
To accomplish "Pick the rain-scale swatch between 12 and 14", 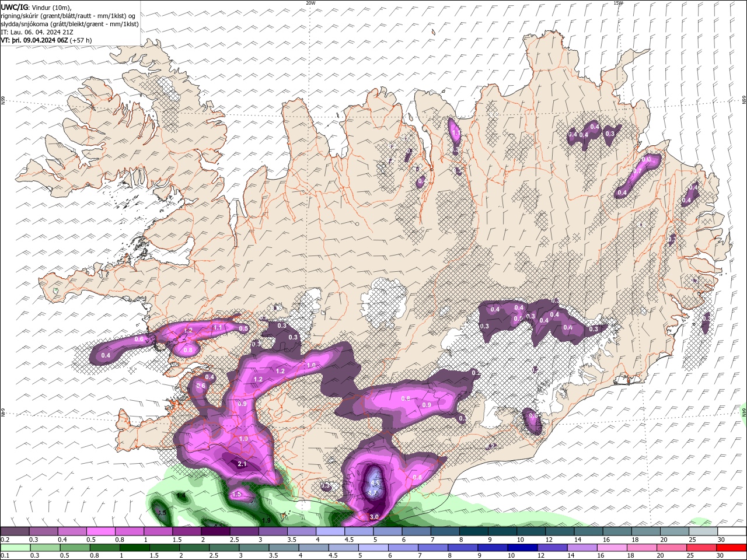I will pos(551,548).
